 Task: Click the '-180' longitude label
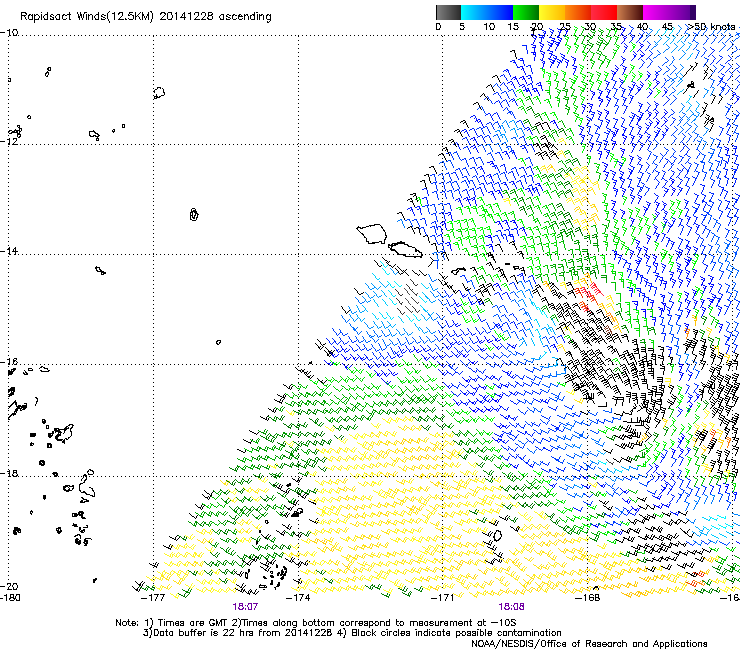pos(10,598)
